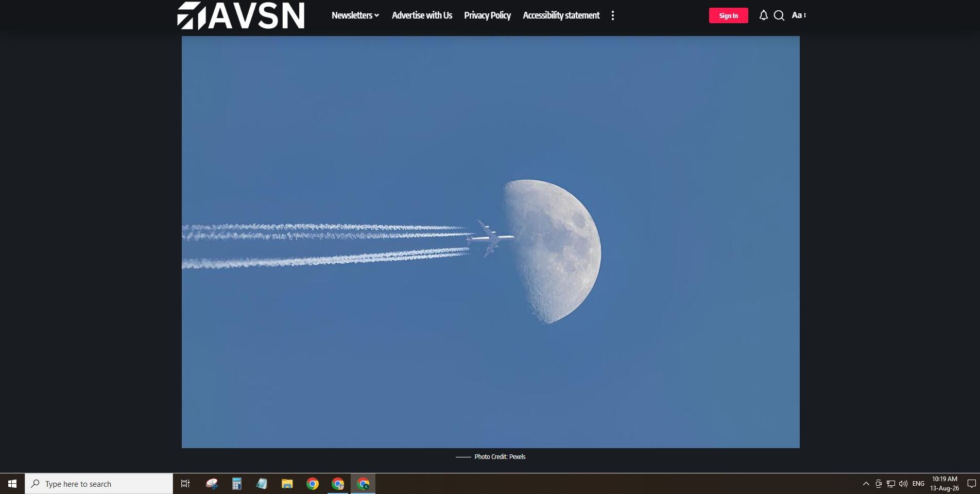Viewport: 980px width, 494px height.
Task: Open the three-dot more menu
Action: pos(613,15)
